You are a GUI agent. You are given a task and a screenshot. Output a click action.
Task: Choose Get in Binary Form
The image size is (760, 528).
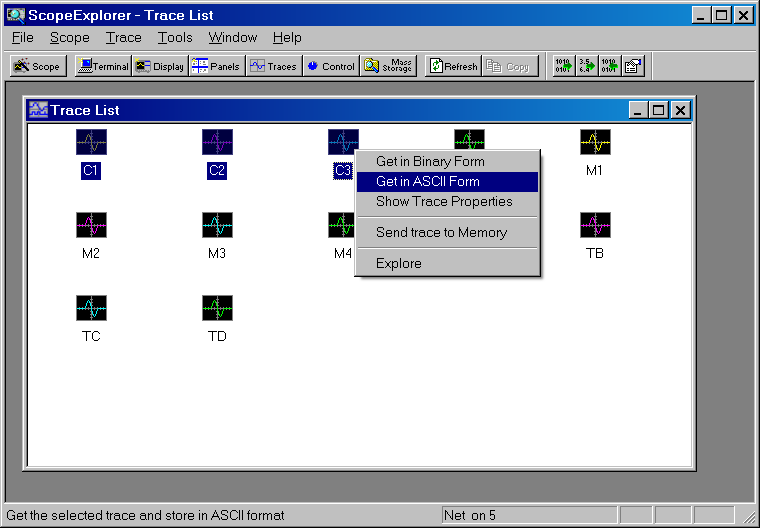(447, 161)
